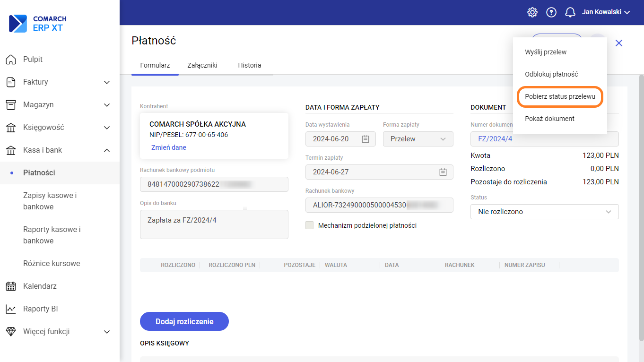Choose Wyślij przelew from the menu

pyautogui.click(x=546, y=52)
